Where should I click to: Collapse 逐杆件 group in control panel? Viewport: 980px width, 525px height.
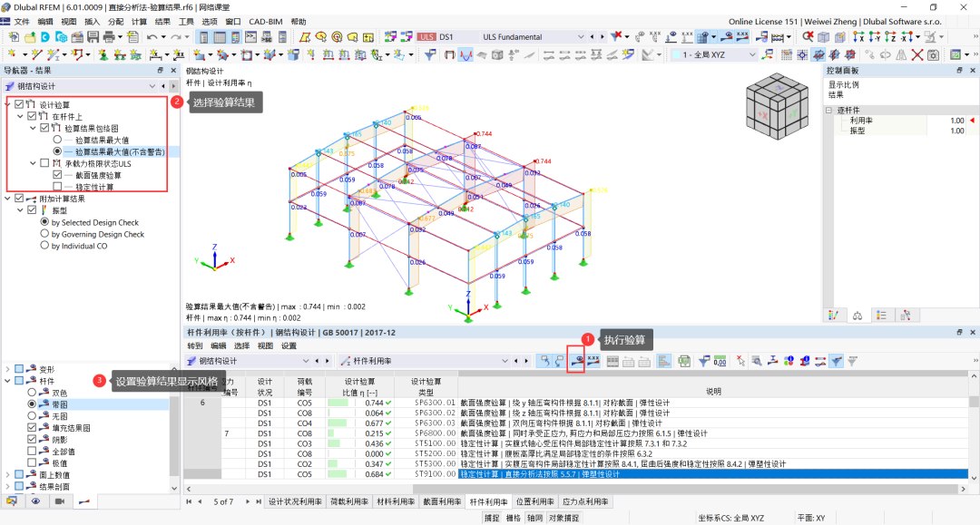pos(828,110)
